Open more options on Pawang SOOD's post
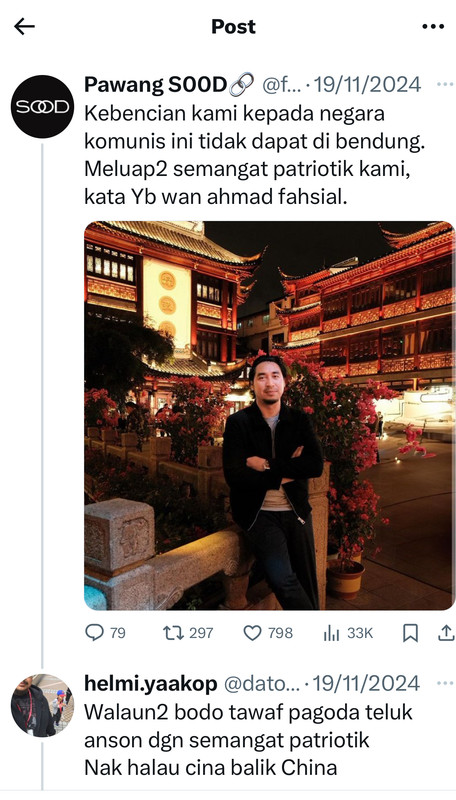The image size is (456, 800). (445, 84)
